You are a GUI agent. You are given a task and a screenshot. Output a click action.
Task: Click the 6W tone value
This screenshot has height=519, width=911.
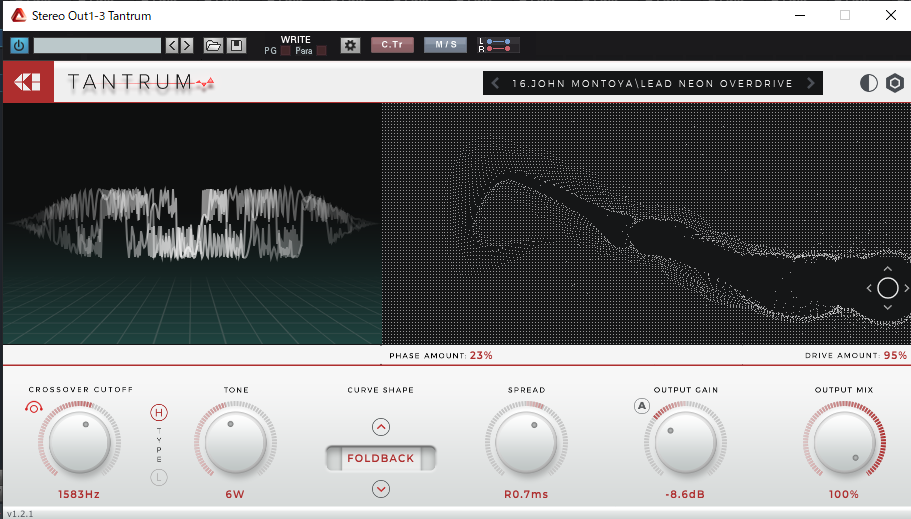coord(235,495)
